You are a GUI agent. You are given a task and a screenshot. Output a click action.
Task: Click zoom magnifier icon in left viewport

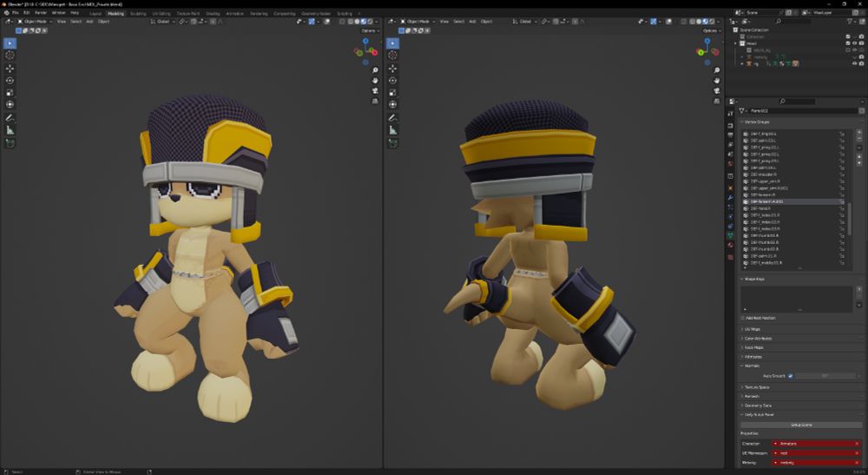pyautogui.click(x=375, y=70)
